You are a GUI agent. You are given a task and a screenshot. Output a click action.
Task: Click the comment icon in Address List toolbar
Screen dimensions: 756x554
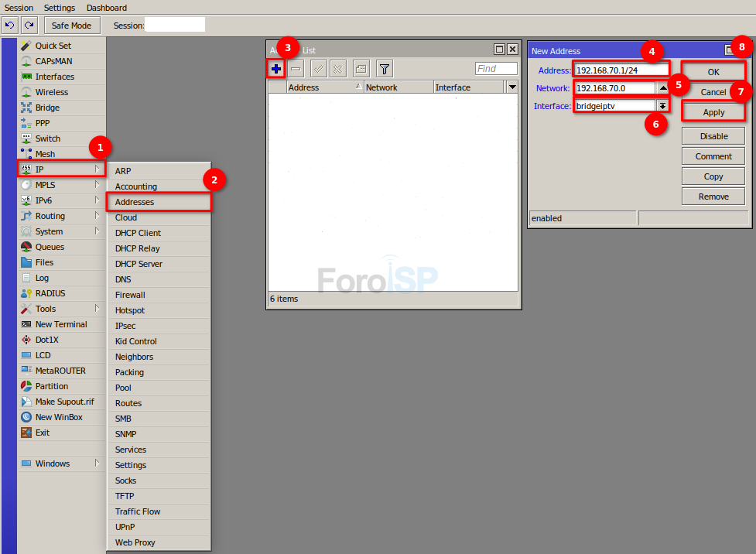point(361,69)
